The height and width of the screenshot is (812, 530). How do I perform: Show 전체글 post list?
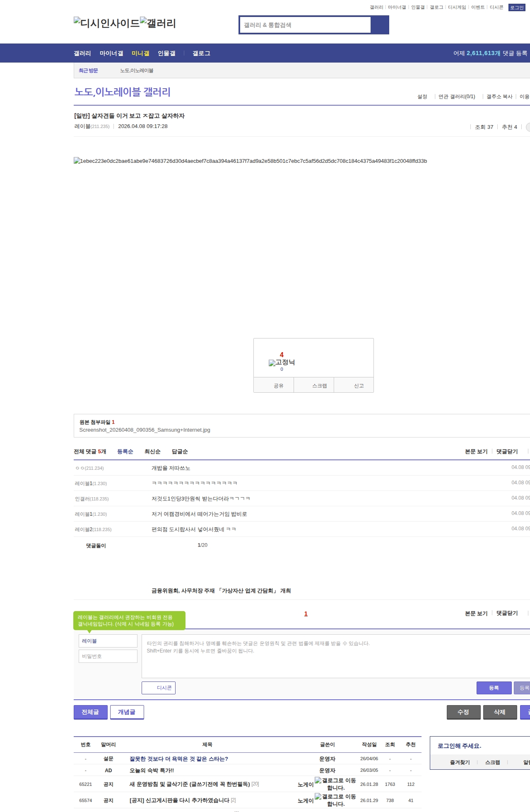[90, 712]
